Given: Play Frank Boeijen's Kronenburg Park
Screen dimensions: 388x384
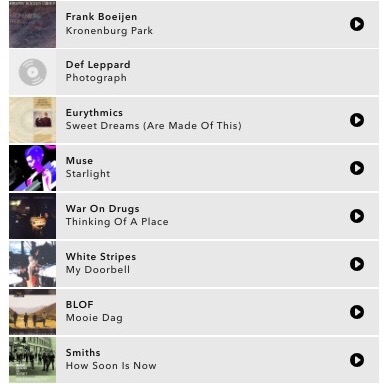Looking at the screenshot, I should (x=357, y=24).
